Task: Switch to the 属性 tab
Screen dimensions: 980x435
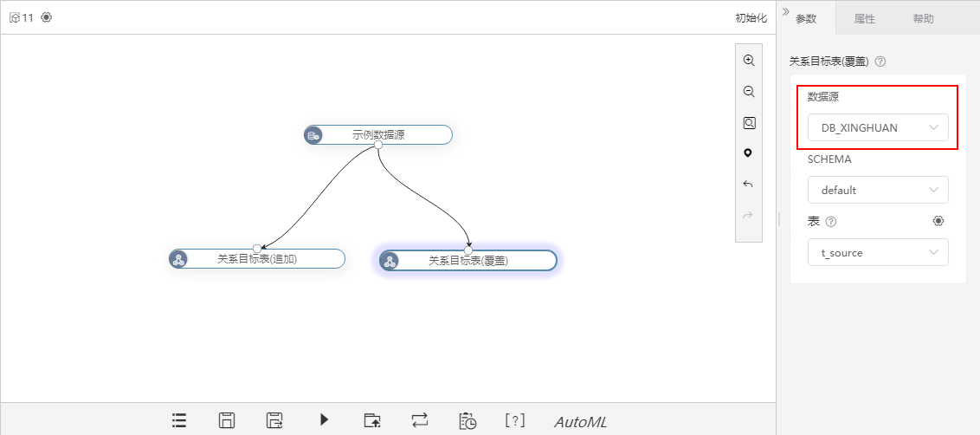Action: coord(864,19)
